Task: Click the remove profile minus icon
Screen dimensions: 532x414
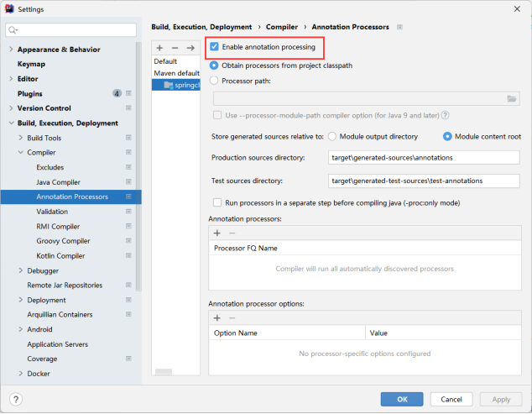Action: click(175, 48)
